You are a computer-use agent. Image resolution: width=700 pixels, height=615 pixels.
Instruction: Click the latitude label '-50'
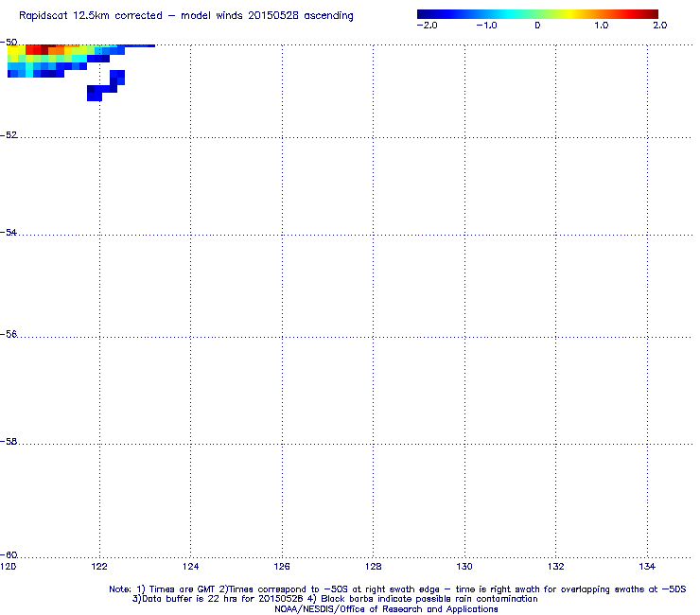[9, 43]
